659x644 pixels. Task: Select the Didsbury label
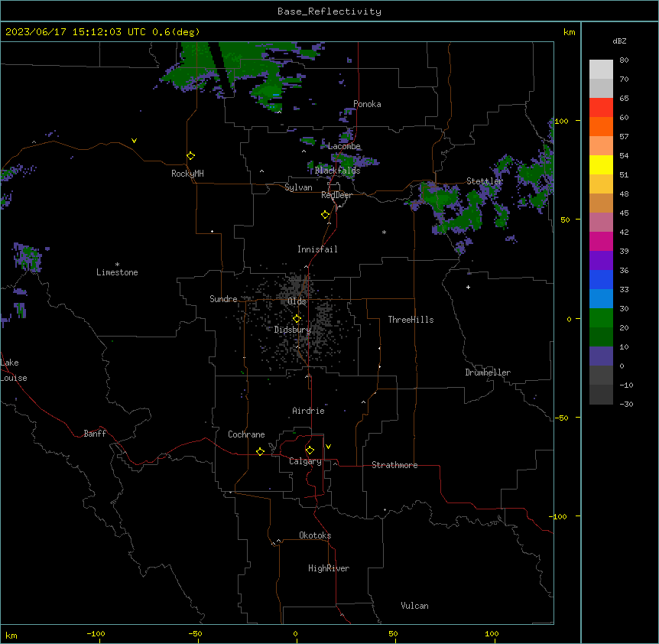pos(293,330)
